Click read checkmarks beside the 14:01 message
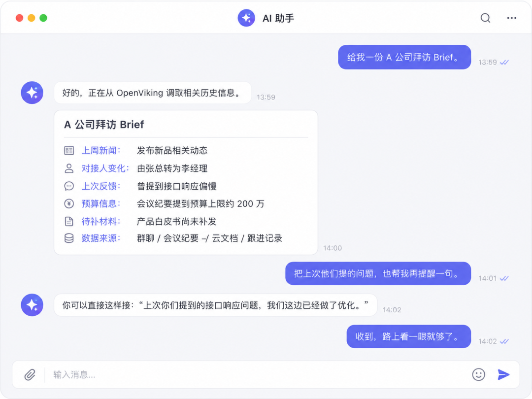The width and height of the screenshot is (532, 399). (504, 278)
